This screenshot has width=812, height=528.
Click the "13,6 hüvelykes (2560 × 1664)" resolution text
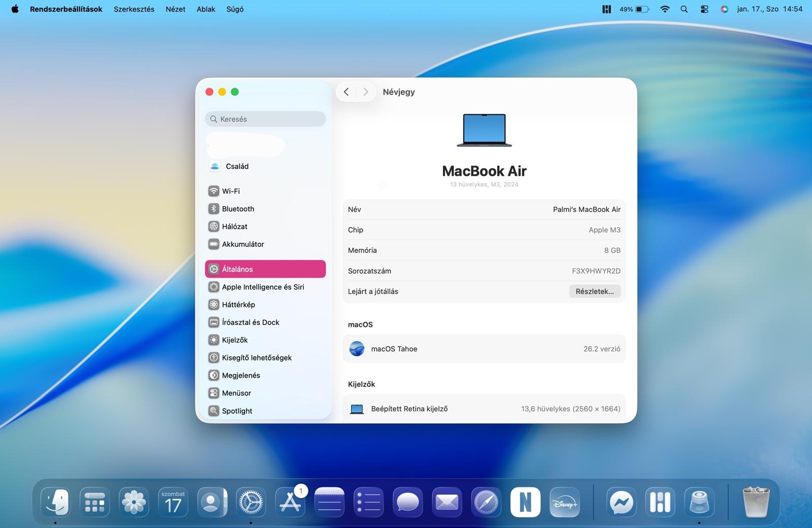pyautogui.click(x=570, y=409)
